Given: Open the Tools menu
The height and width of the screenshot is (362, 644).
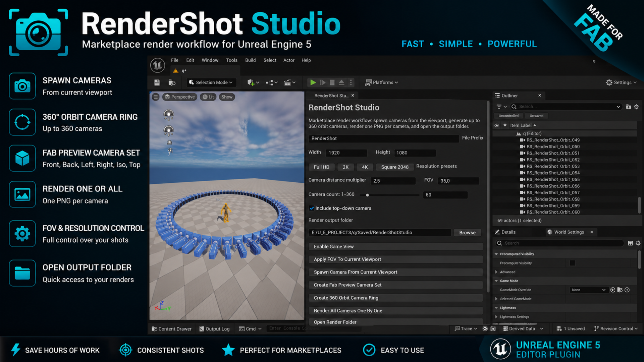Looking at the screenshot, I should click(232, 60).
